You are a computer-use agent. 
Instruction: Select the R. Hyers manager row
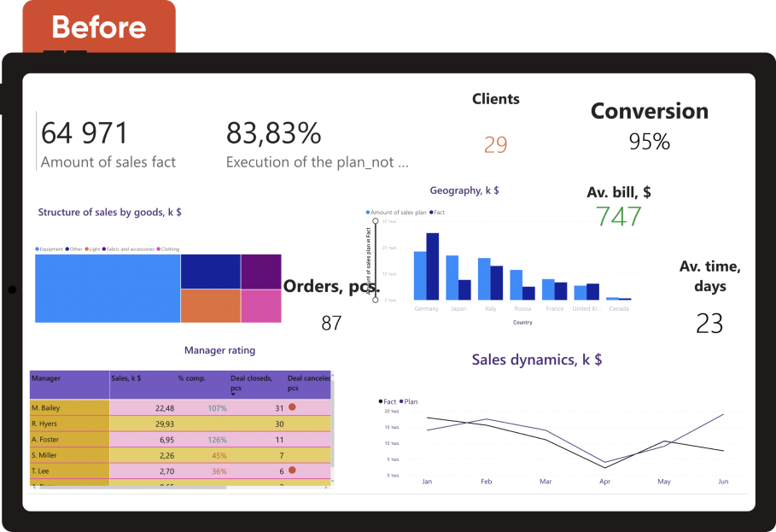click(x=180, y=424)
